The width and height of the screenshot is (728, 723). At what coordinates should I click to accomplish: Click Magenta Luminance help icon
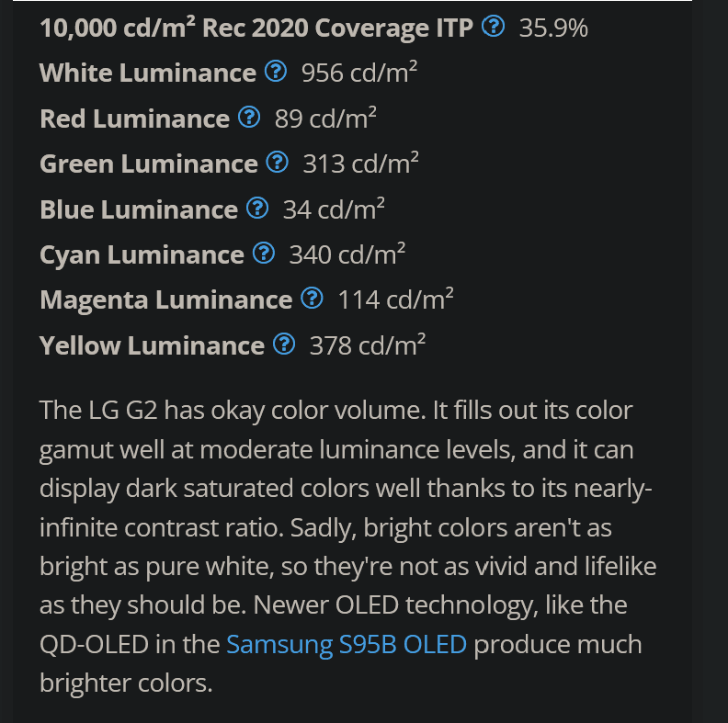(x=312, y=299)
